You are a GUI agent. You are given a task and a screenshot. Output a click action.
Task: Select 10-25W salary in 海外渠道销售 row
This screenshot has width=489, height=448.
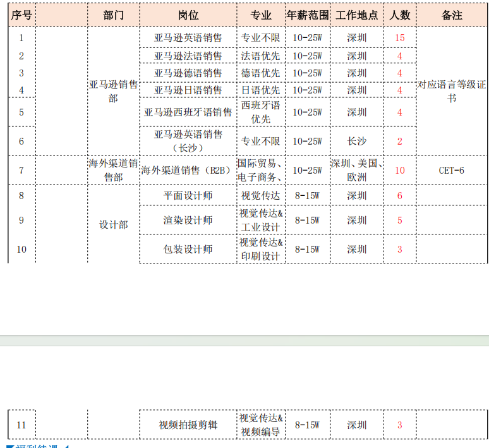pyautogui.click(x=308, y=171)
